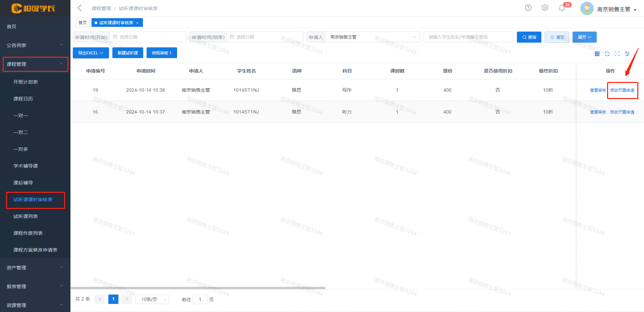
Task: Click 修改开票申请 for application 19
Action: (622, 90)
